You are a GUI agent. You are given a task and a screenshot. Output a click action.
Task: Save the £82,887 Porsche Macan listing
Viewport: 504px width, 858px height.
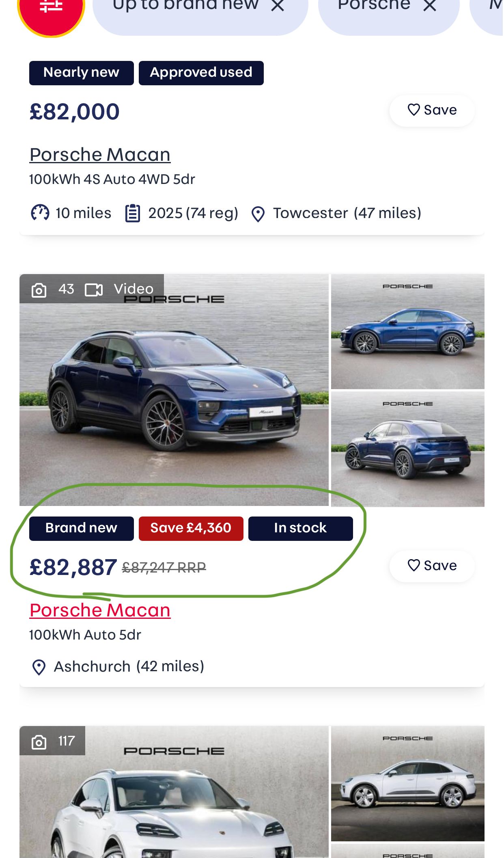(x=432, y=566)
